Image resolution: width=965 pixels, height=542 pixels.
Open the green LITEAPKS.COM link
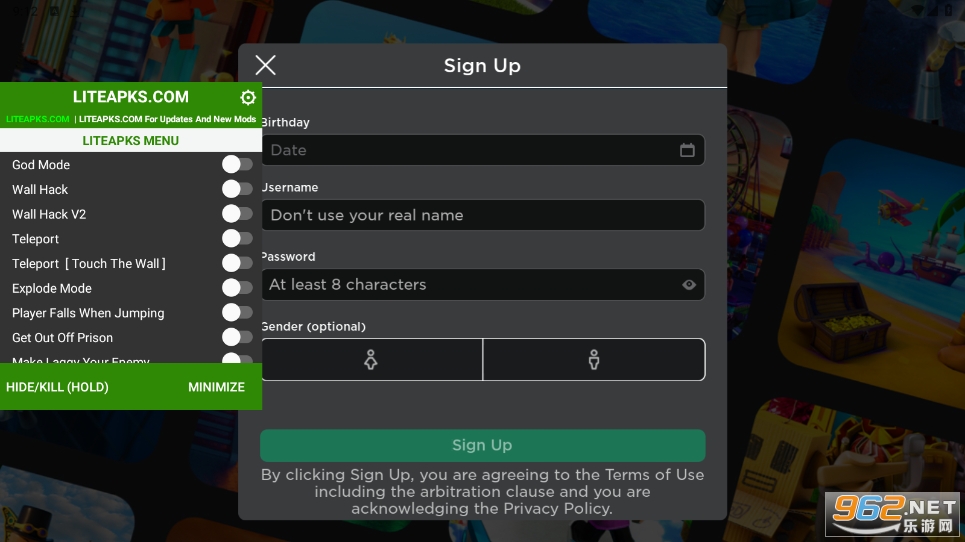[38, 119]
